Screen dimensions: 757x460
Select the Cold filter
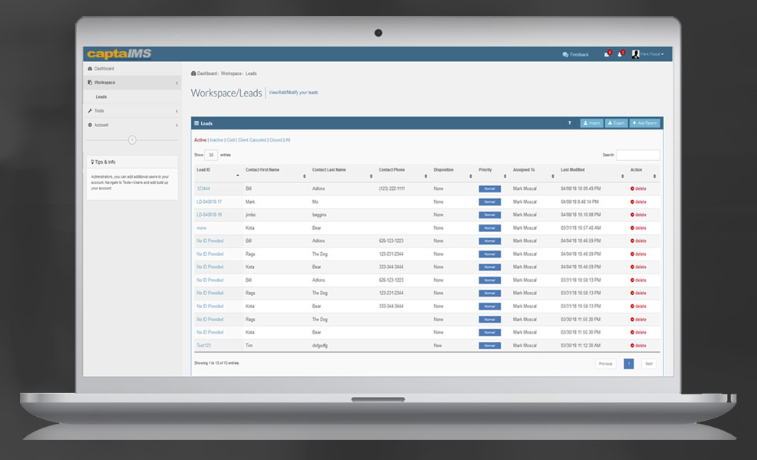point(231,140)
